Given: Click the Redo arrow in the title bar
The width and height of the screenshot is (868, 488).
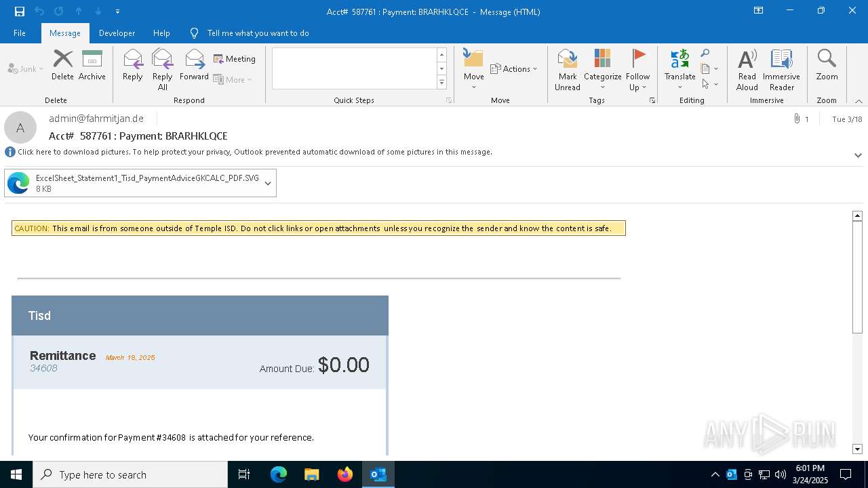Looking at the screenshot, I should click(59, 12).
